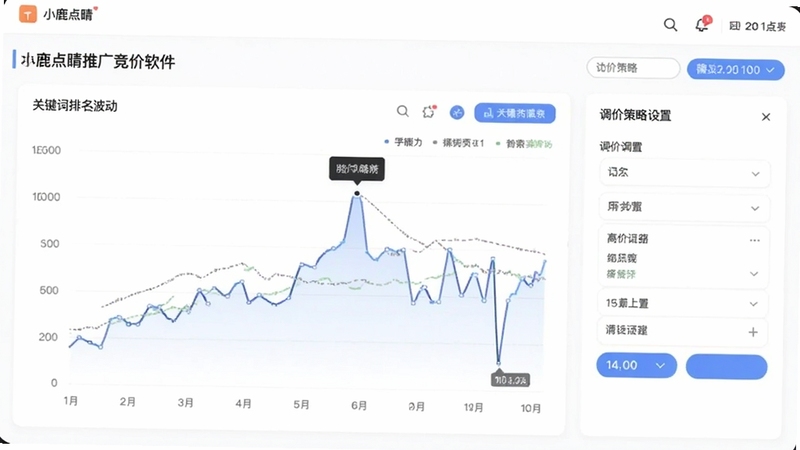The width and height of the screenshot is (800, 450).
Task: Click the 关键词排名波动 chart title
Action: click(x=75, y=106)
